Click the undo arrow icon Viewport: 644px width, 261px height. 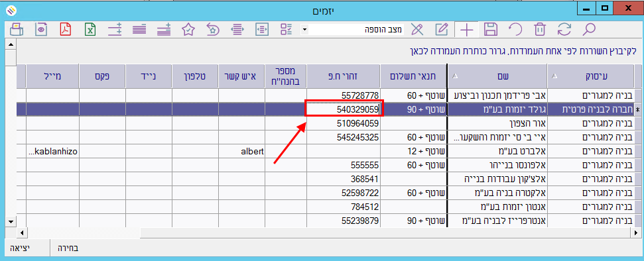tap(515, 30)
